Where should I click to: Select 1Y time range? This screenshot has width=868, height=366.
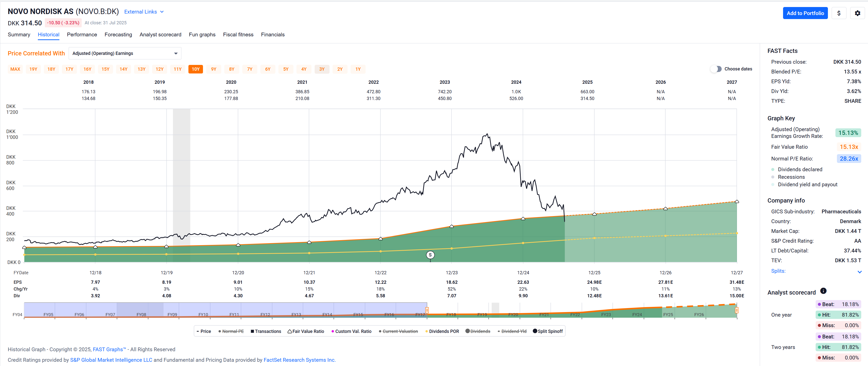(358, 69)
